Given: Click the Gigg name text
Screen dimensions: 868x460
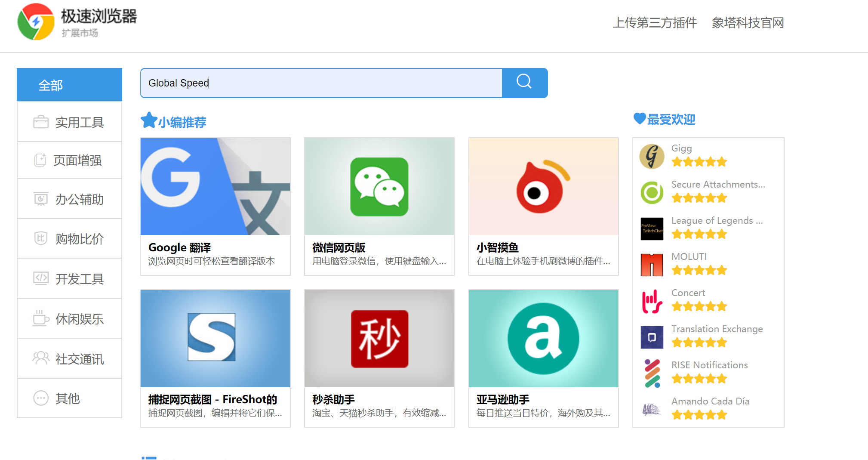Looking at the screenshot, I should click(682, 148).
